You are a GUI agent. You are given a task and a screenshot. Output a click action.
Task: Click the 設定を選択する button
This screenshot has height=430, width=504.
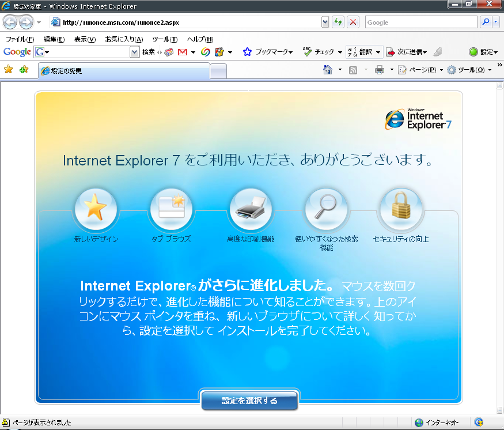(249, 401)
